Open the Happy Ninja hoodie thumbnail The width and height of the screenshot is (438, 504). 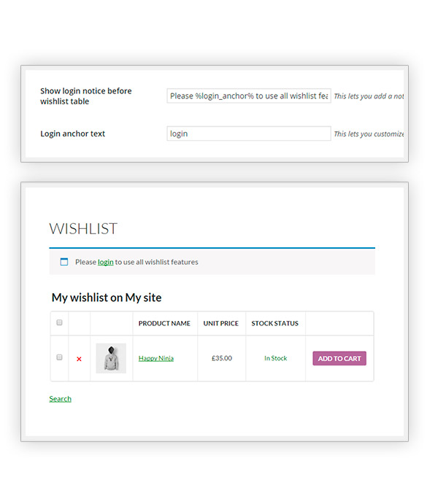coord(111,358)
